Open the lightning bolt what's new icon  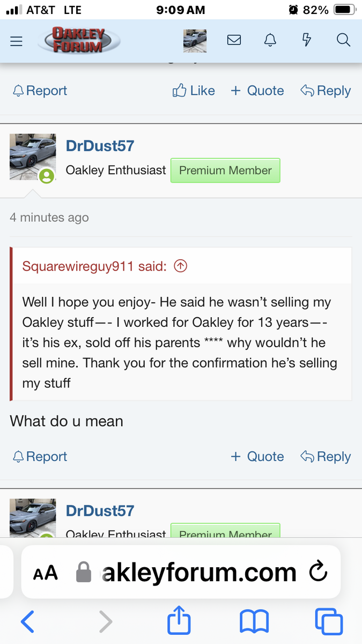[x=307, y=40]
